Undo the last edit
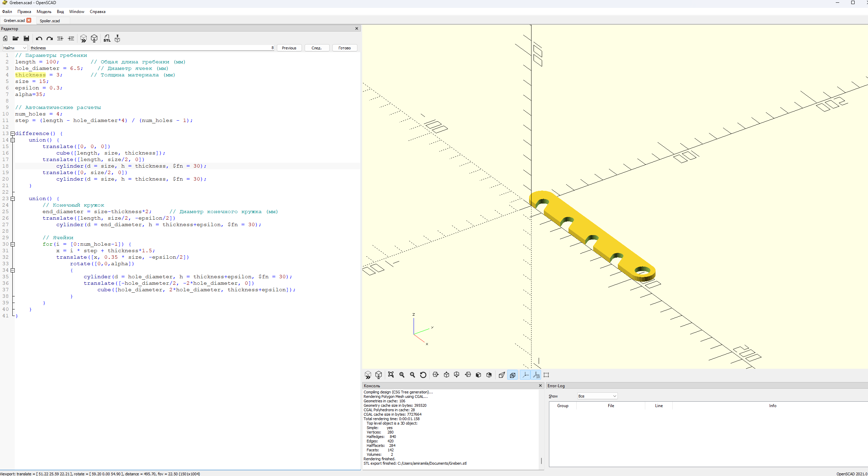868x476 pixels. pos(39,38)
